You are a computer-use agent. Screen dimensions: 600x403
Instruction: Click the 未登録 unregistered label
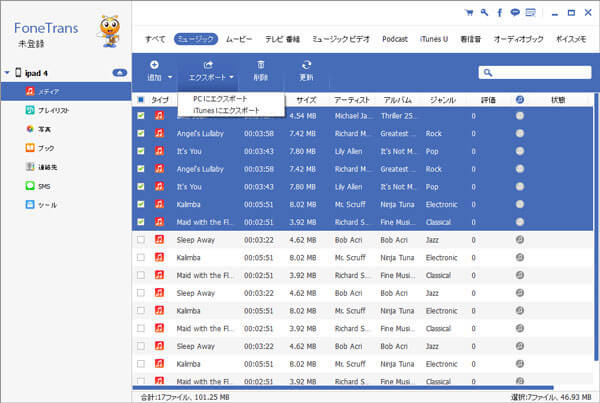[x=31, y=44]
